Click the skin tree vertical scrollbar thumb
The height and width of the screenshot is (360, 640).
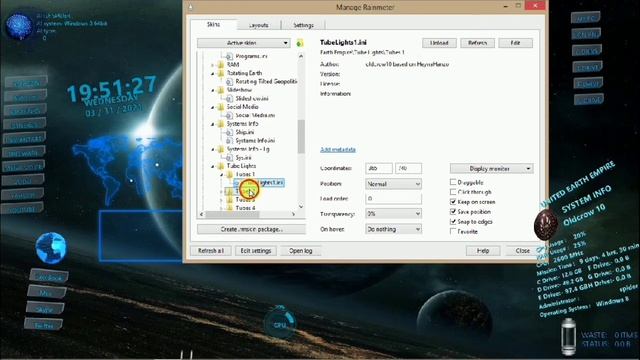point(301,136)
